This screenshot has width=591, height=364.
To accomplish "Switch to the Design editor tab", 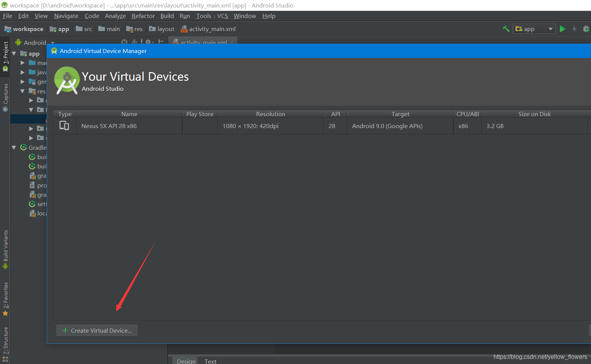I will (x=186, y=361).
